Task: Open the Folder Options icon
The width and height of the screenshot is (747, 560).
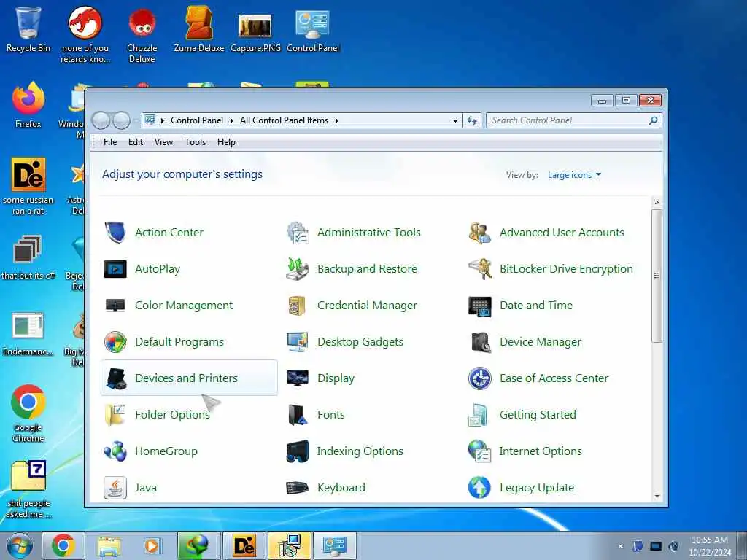Action: [x=115, y=415]
